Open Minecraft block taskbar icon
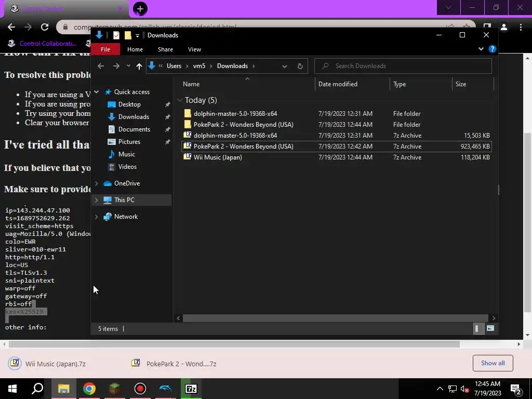Image resolution: width=532 pixels, height=399 pixels. click(115, 389)
